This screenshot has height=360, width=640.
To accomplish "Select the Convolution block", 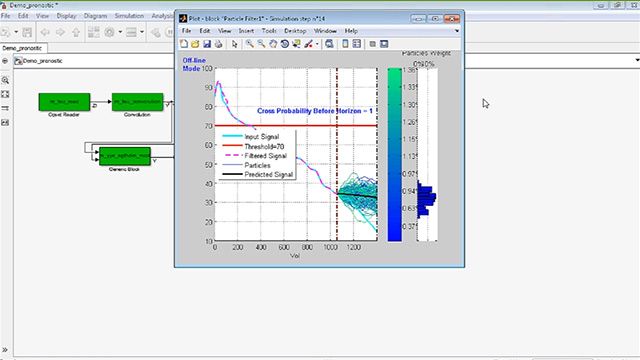I will point(138,102).
